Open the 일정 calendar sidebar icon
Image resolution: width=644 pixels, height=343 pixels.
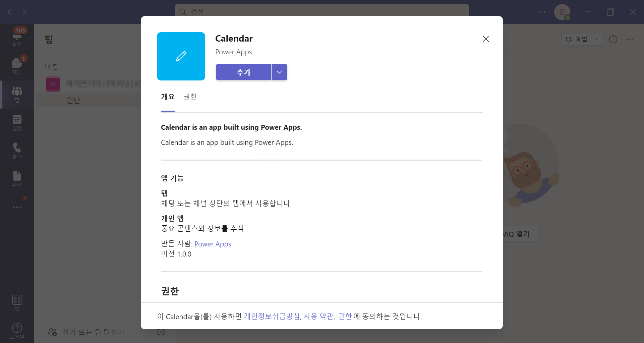[17, 122]
